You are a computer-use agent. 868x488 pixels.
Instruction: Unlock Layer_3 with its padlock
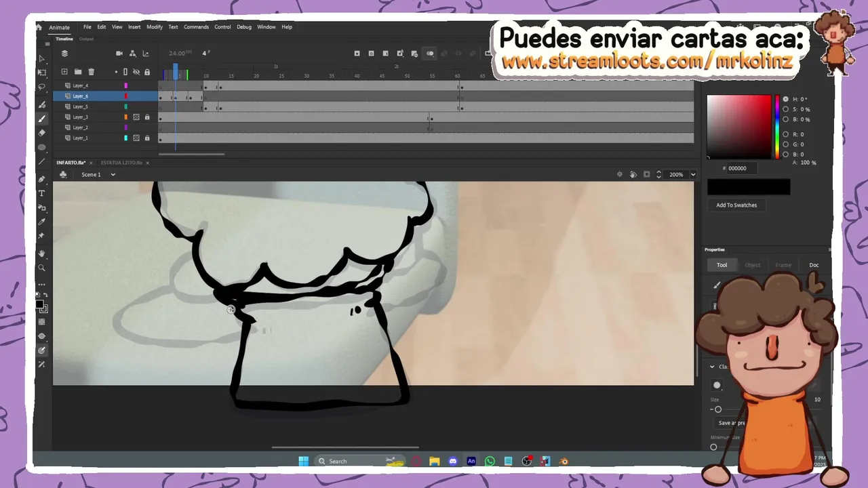(x=147, y=117)
